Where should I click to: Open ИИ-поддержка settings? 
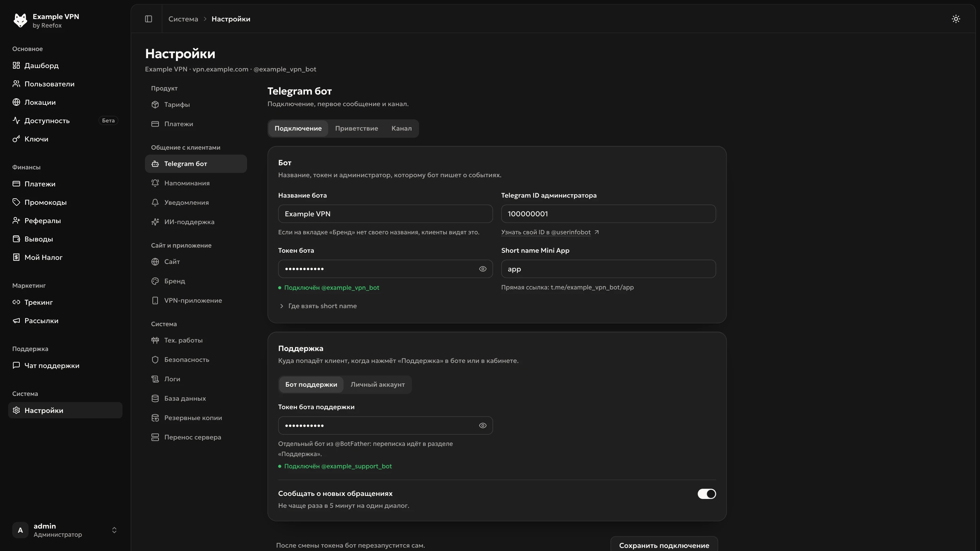pos(196,222)
